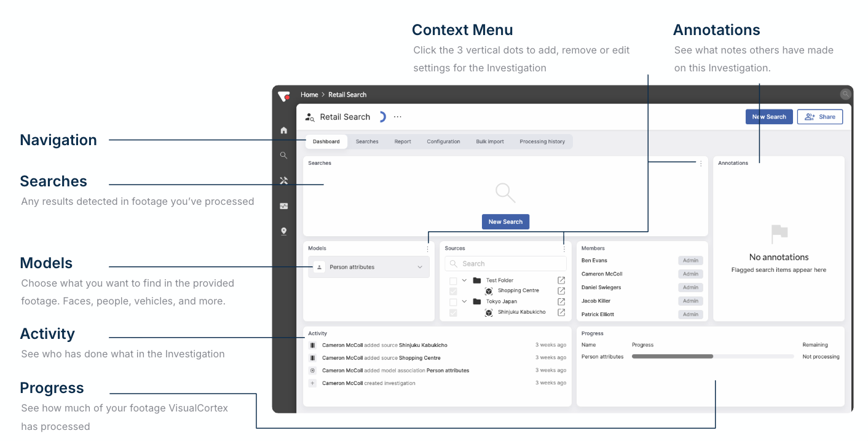
Task: Click the top-right global search icon
Action: (x=845, y=94)
